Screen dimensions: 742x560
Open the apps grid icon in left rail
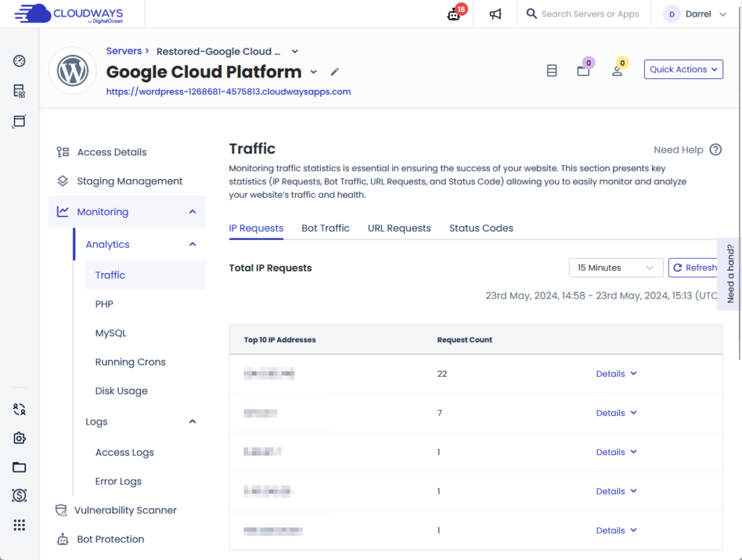pyautogui.click(x=20, y=525)
